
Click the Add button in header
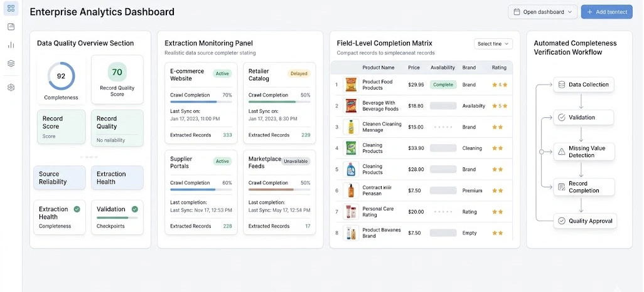[606, 12]
